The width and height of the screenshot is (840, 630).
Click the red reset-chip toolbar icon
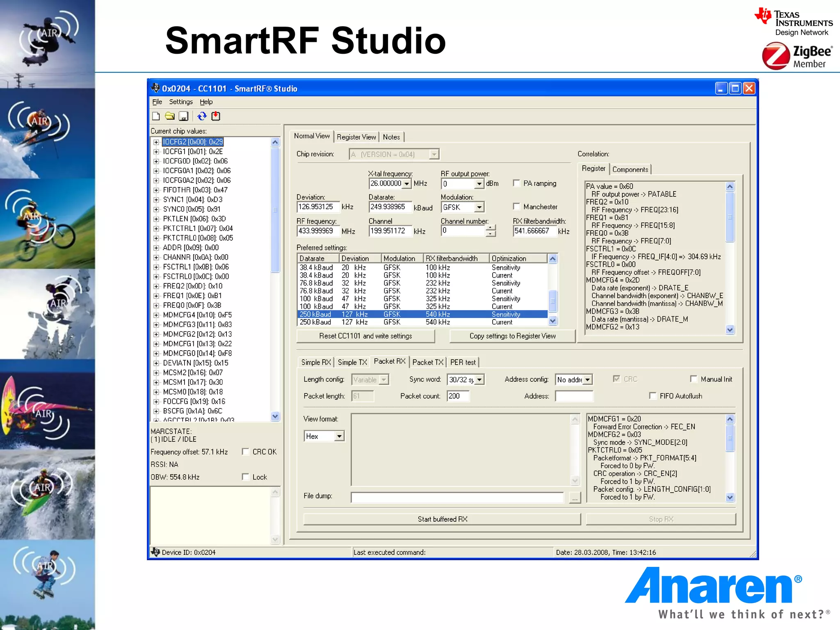click(x=216, y=116)
